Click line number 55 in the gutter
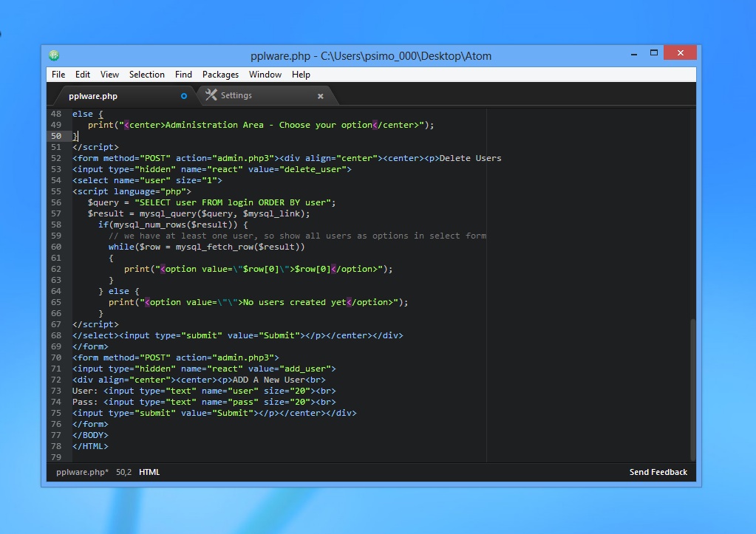The width and height of the screenshot is (756, 534). [x=56, y=191]
